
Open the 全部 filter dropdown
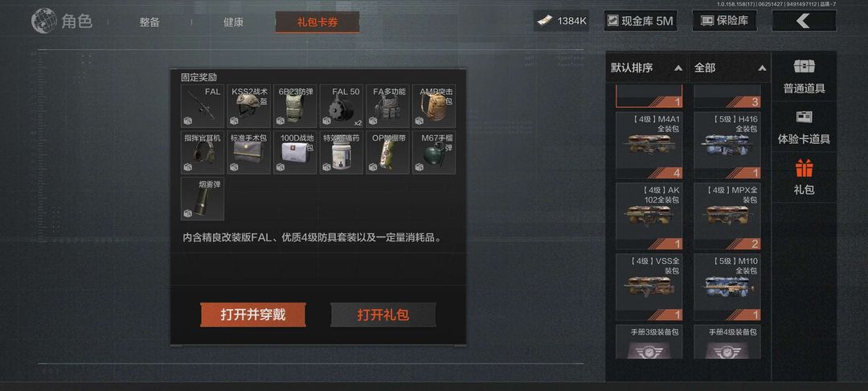730,68
